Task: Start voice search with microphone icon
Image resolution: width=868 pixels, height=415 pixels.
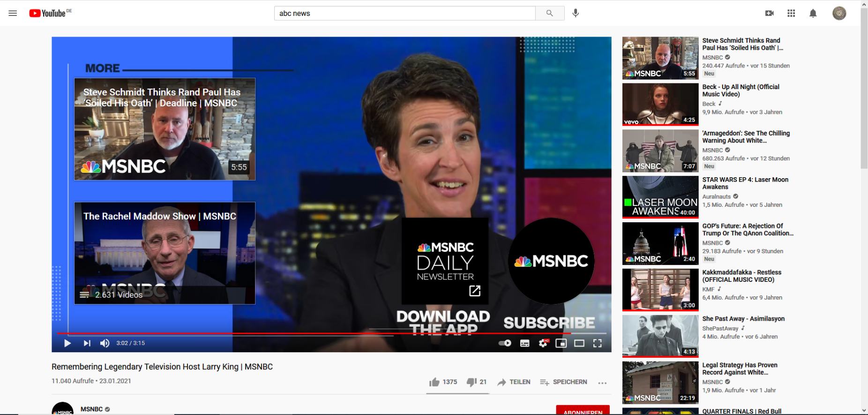Action: [x=576, y=13]
